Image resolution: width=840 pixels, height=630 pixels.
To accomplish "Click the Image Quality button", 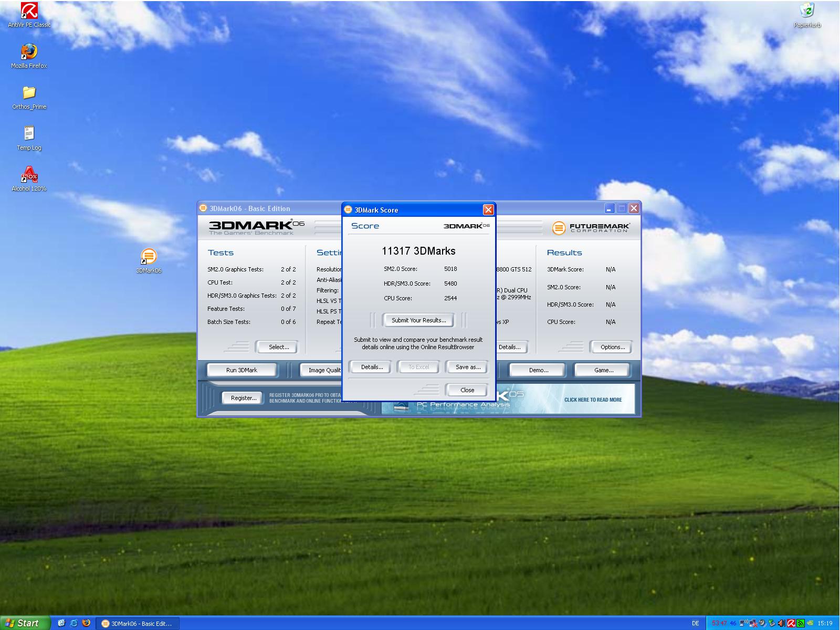I will (321, 370).
